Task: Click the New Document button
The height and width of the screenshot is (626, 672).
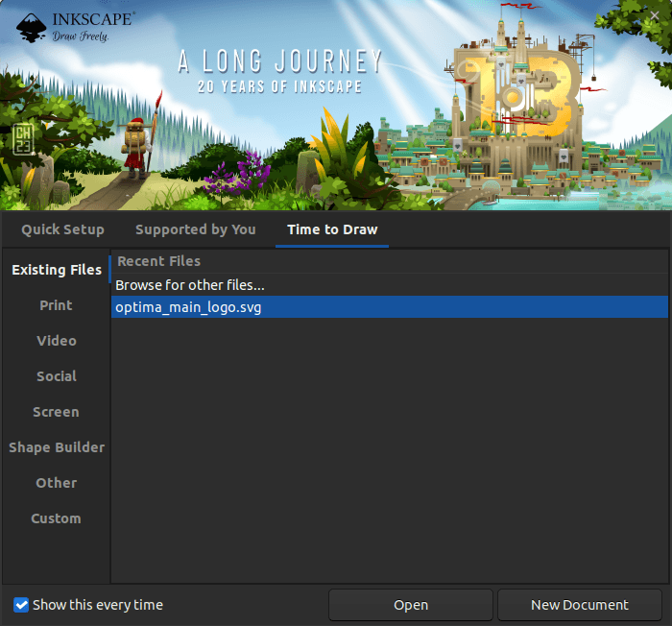Action: click(580, 605)
